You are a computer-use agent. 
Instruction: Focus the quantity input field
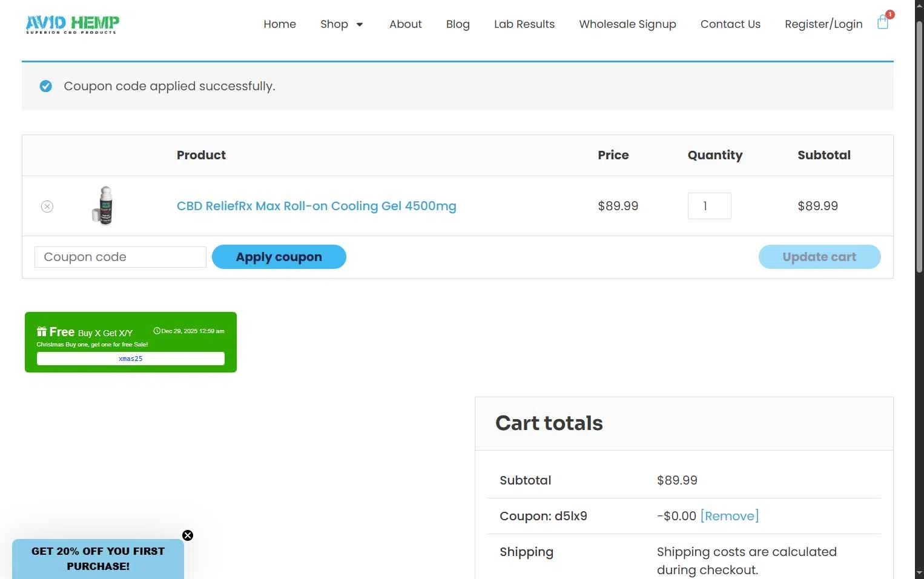(x=709, y=206)
